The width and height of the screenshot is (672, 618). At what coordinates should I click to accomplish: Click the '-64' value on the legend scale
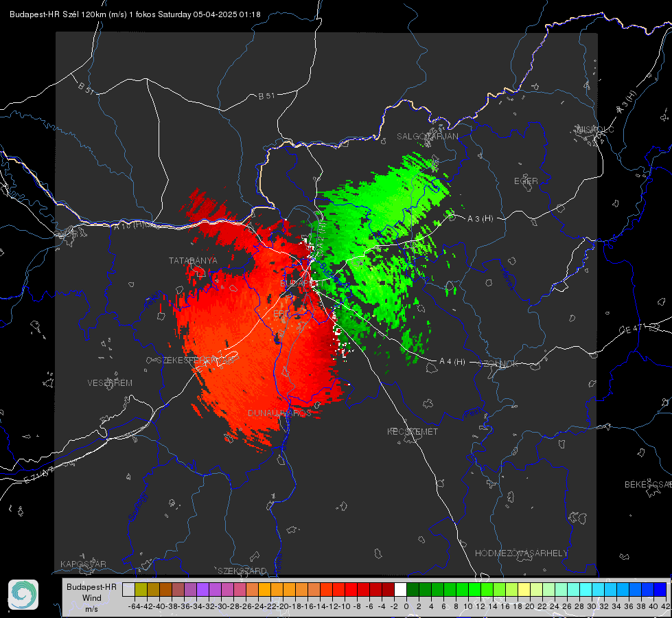[135, 606]
